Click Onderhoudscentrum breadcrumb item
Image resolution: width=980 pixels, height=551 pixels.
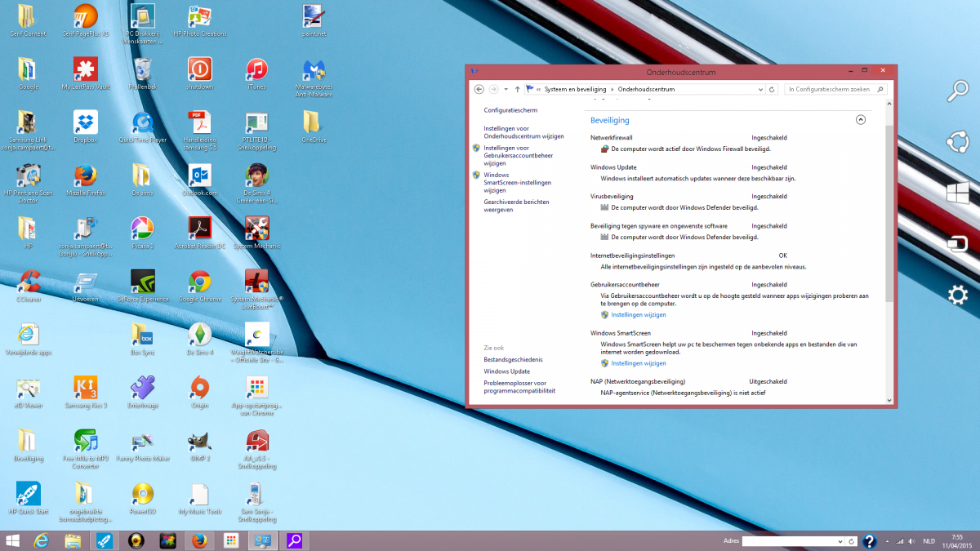(x=647, y=89)
